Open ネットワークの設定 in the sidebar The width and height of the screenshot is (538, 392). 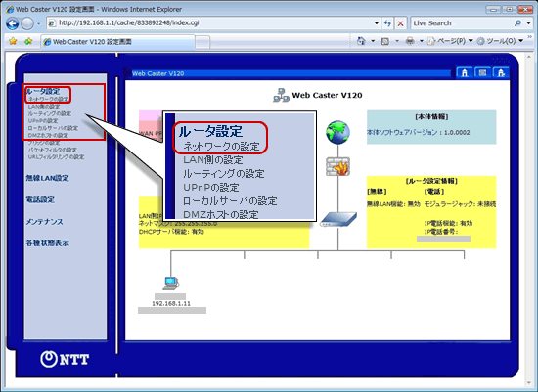[x=48, y=99]
